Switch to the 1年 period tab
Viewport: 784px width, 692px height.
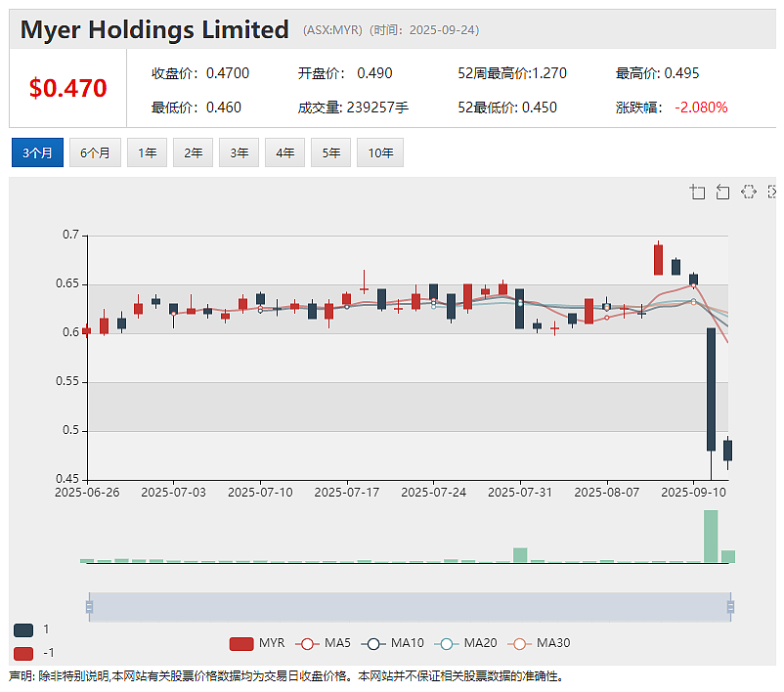(x=147, y=152)
